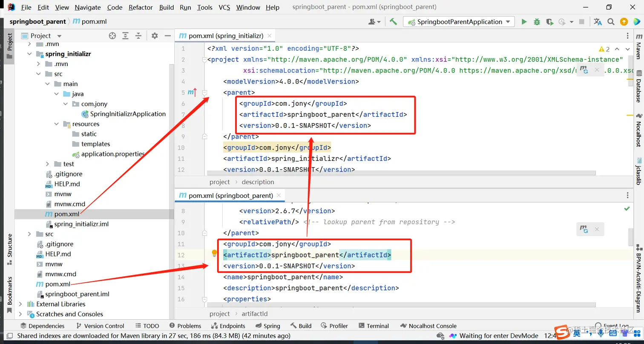Image resolution: width=644 pixels, height=344 pixels.
Task: Select templates folder in tree
Action: click(x=96, y=144)
